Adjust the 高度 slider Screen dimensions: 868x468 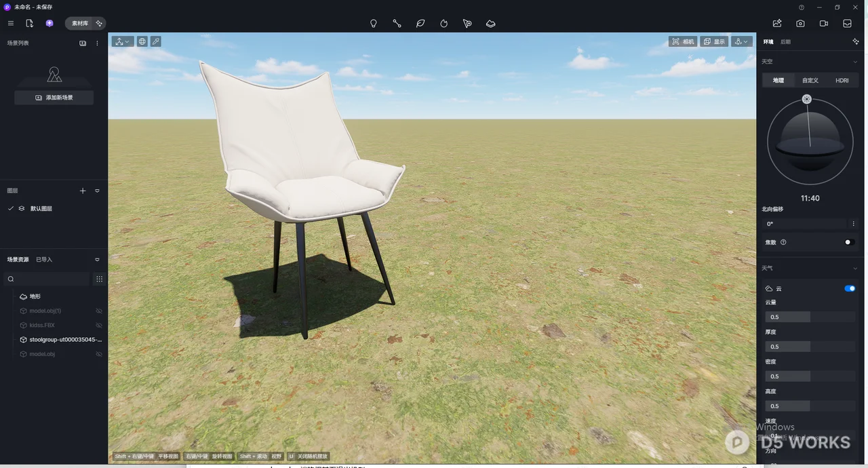[810, 406]
